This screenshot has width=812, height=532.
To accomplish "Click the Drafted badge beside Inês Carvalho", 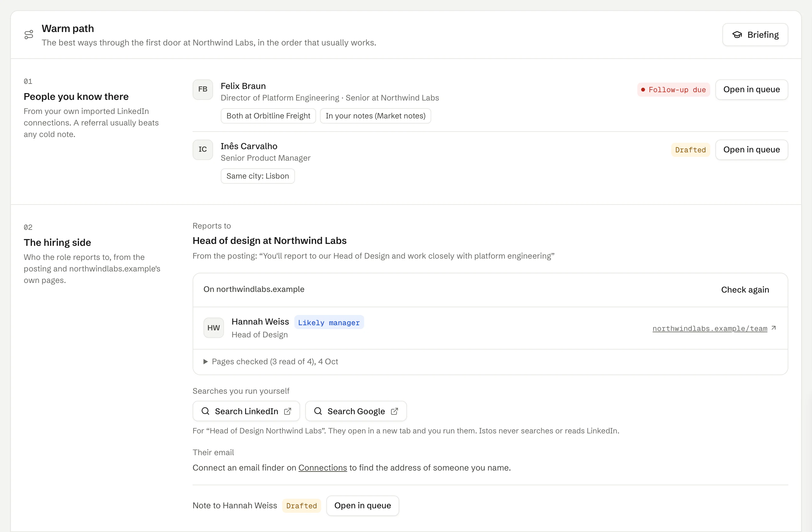I will [690, 149].
